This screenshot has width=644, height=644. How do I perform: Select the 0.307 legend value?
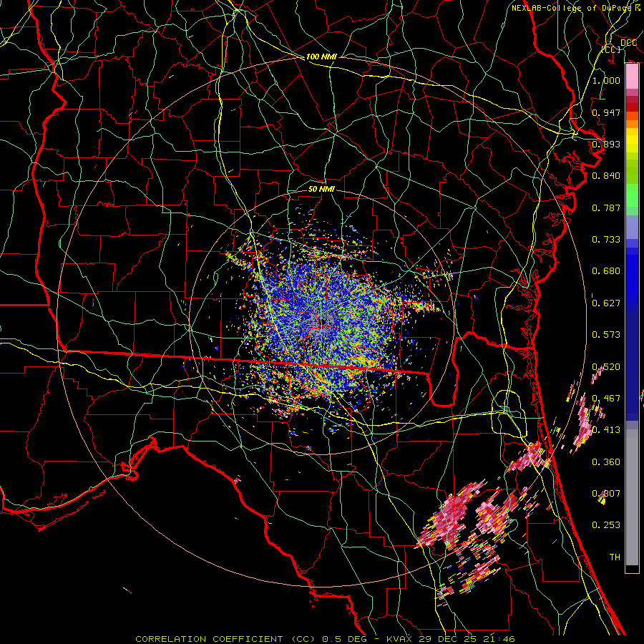click(606, 494)
